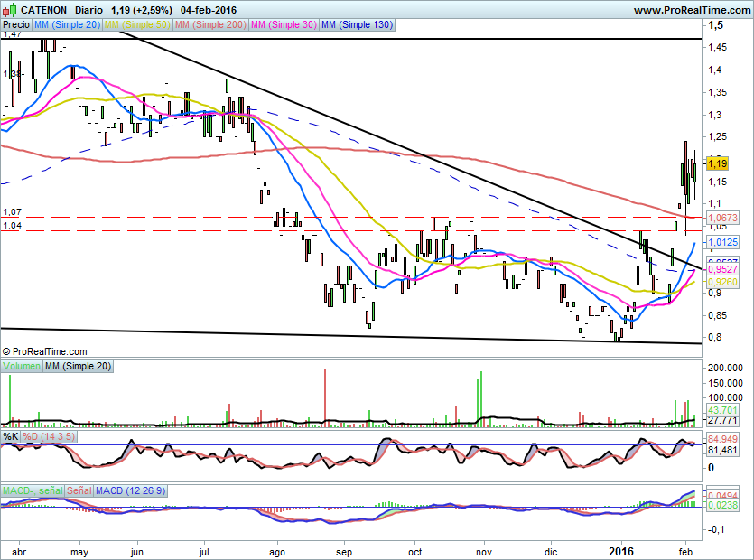
Task: Select the %K stochastic label
Action: (x=11, y=437)
